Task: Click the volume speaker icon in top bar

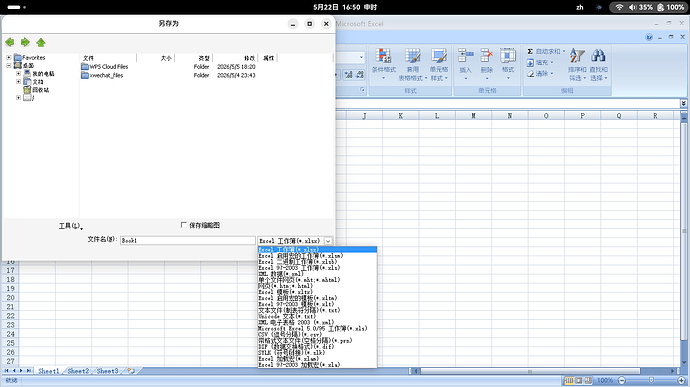Action: (632, 7)
